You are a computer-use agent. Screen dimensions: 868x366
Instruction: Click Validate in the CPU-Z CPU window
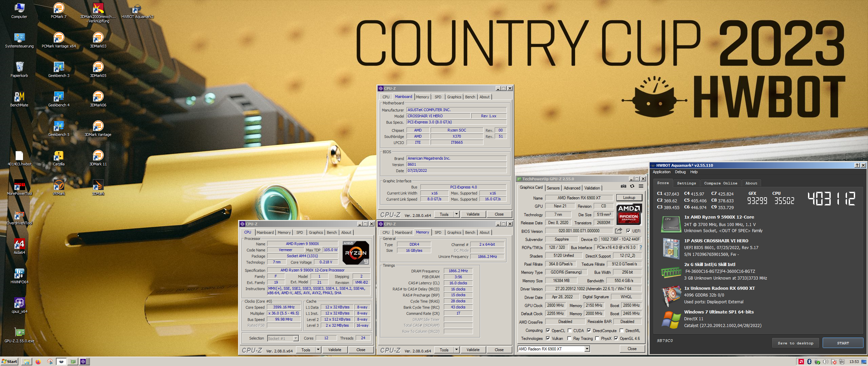tap(335, 350)
